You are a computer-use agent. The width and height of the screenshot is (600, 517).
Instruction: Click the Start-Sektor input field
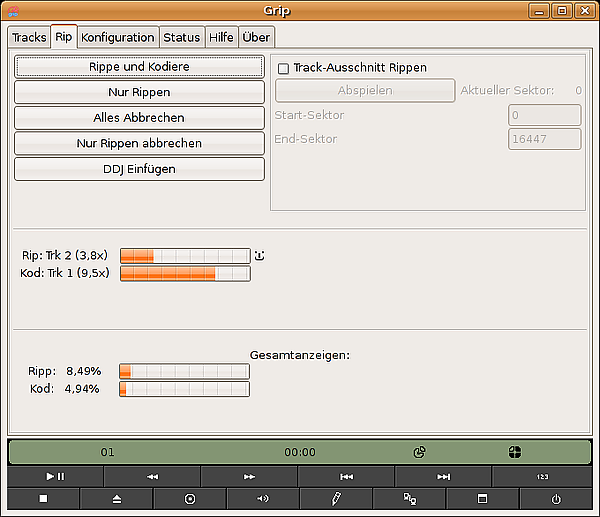544,115
